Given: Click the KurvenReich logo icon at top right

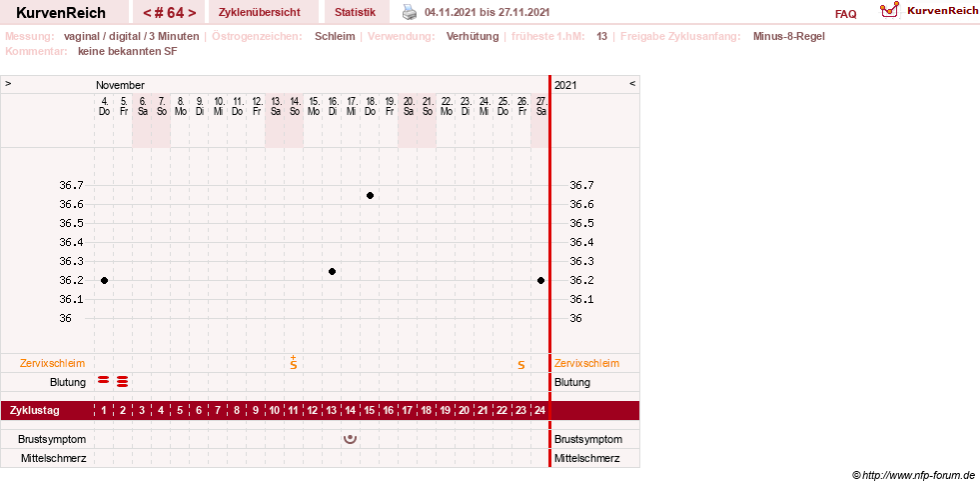Looking at the screenshot, I should coord(889,9).
